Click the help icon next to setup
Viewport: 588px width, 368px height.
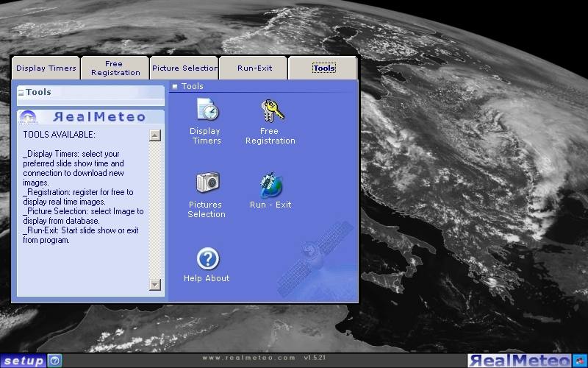pos(54,361)
